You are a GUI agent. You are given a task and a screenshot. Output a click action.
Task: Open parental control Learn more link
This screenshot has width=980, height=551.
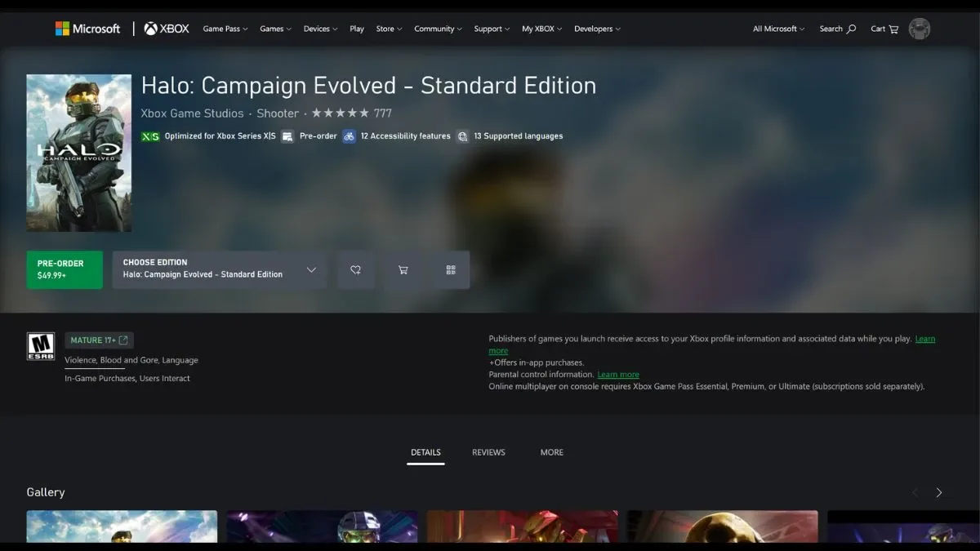(x=618, y=375)
